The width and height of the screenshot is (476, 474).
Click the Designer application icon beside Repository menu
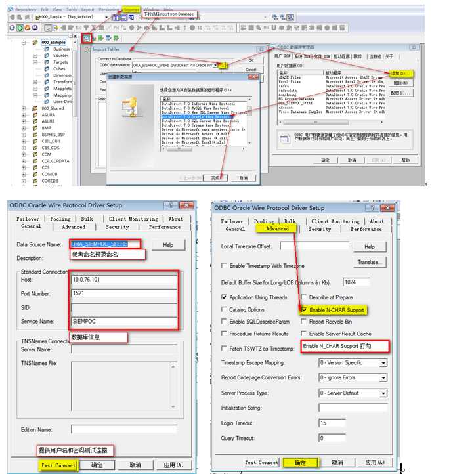[11, 9]
